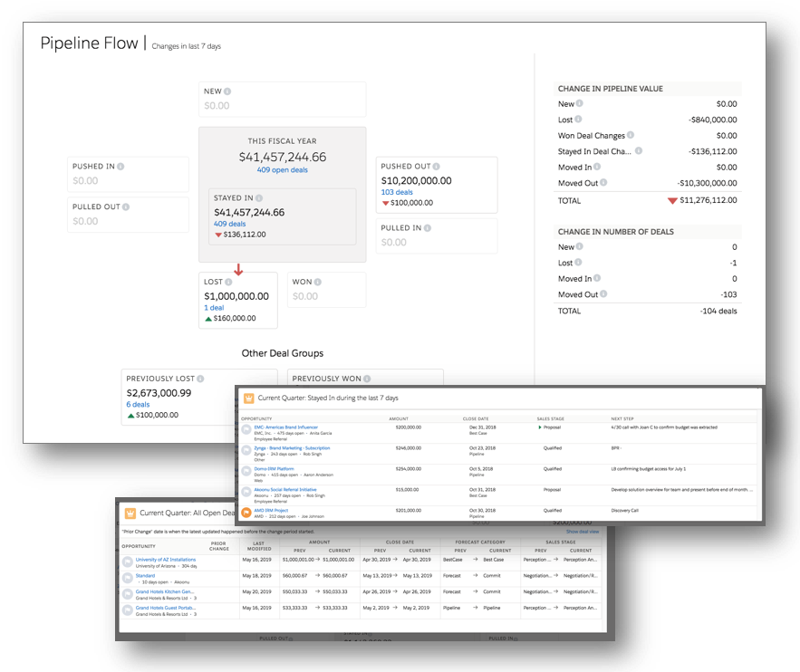Viewport: 800px width, 672px height.
Task: Click the -$10,300,000.00 Moved Out value
Action: pyautogui.click(x=708, y=183)
